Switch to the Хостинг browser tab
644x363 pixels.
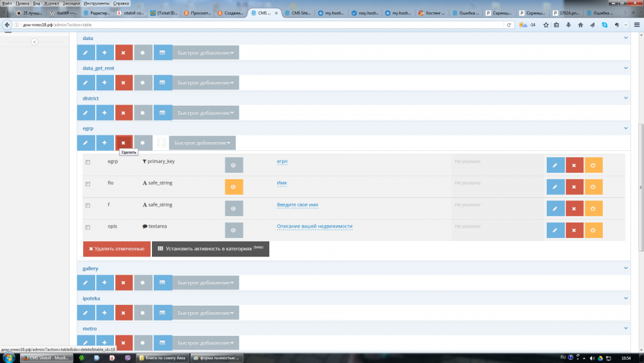(x=431, y=13)
